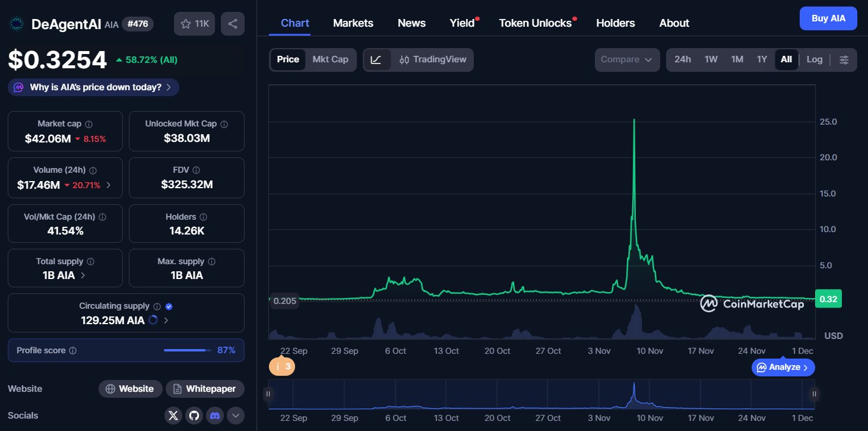Image resolution: width=868 pixels, height=431 pixels.
Task: Switch to the Markets tab
Action: click(x=353, y=23)
